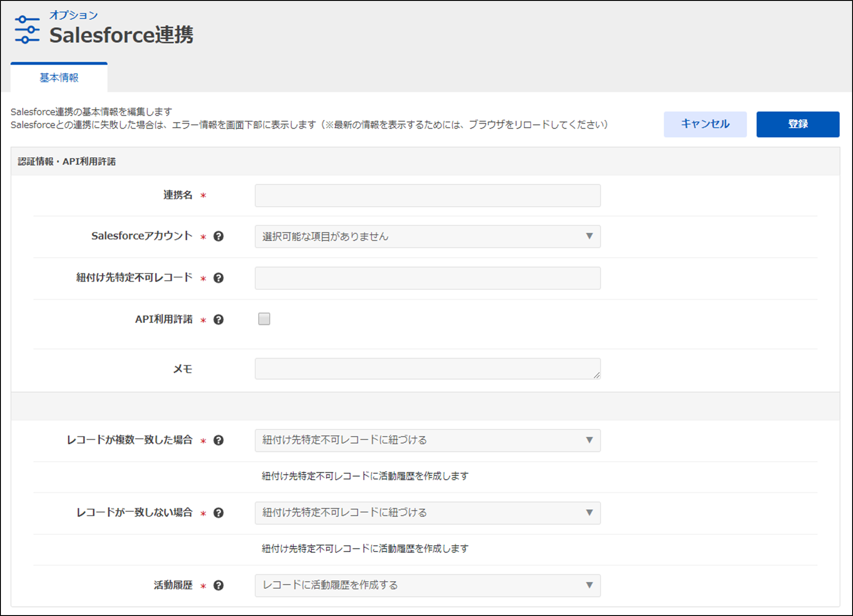853x616 pixels.
Task: Switch to the 基本情報 tab
Action: click(x=59, y=77)
